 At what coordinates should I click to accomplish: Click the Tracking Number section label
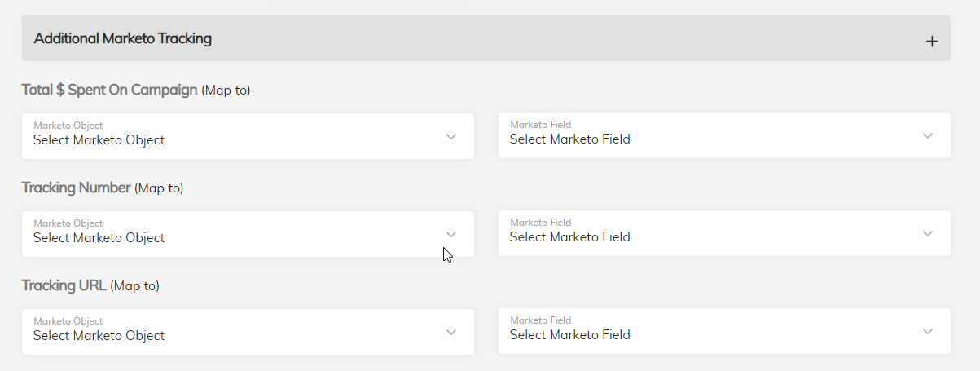tap(76, 188)
